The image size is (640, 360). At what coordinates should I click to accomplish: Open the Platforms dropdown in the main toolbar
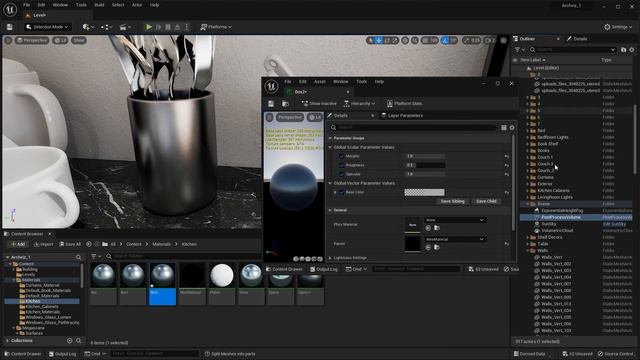coord(216,27)
